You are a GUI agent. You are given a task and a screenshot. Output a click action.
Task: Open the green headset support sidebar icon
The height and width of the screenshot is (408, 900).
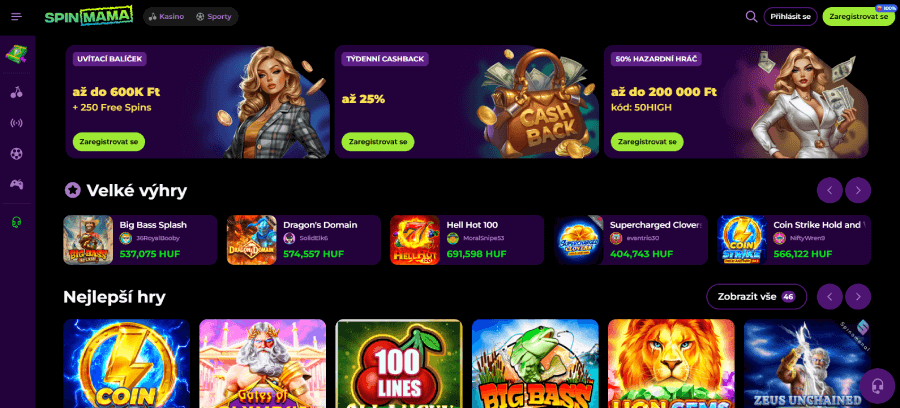(17, 222)
